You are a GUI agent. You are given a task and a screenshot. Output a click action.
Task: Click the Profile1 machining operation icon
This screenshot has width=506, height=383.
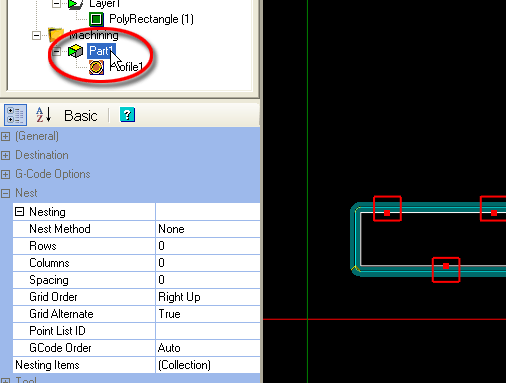[x=96, y=67]
